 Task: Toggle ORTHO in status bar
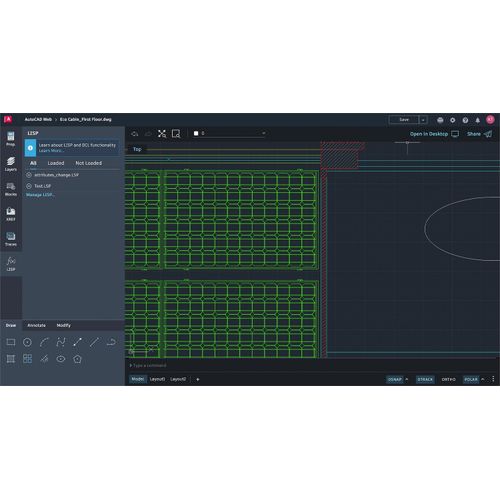point(449,379)
